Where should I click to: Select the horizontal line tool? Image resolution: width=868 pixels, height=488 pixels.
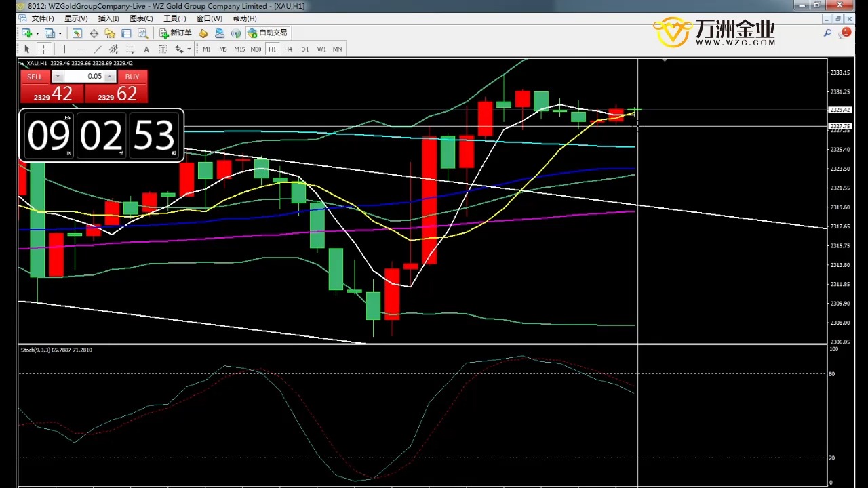pos(81,49)
